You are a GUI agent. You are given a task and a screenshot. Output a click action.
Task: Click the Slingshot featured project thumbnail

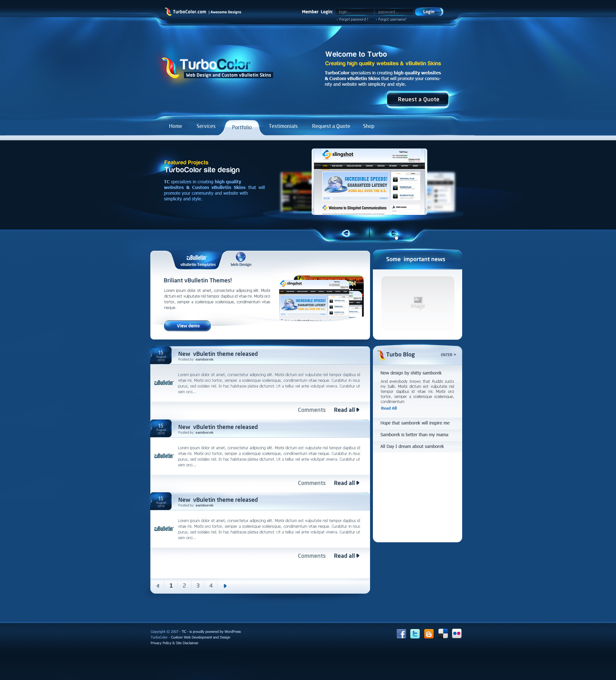(369, 182)
